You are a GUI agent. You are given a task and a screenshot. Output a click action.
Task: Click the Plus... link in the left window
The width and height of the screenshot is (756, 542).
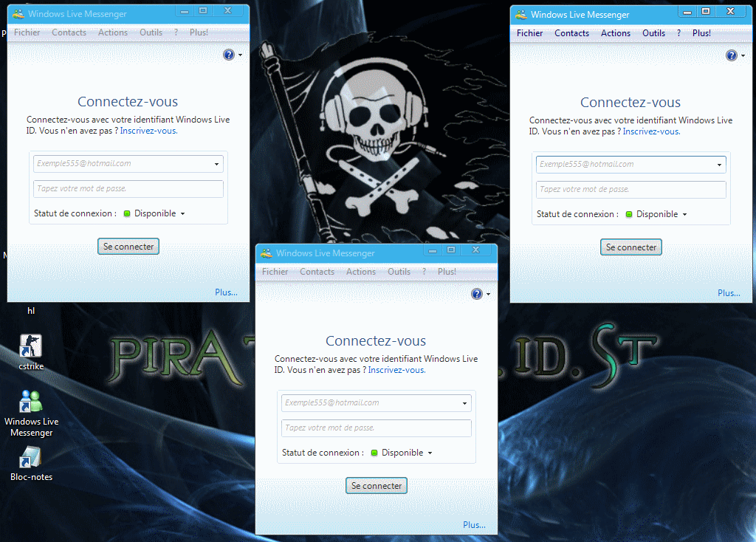pos(226,292)
